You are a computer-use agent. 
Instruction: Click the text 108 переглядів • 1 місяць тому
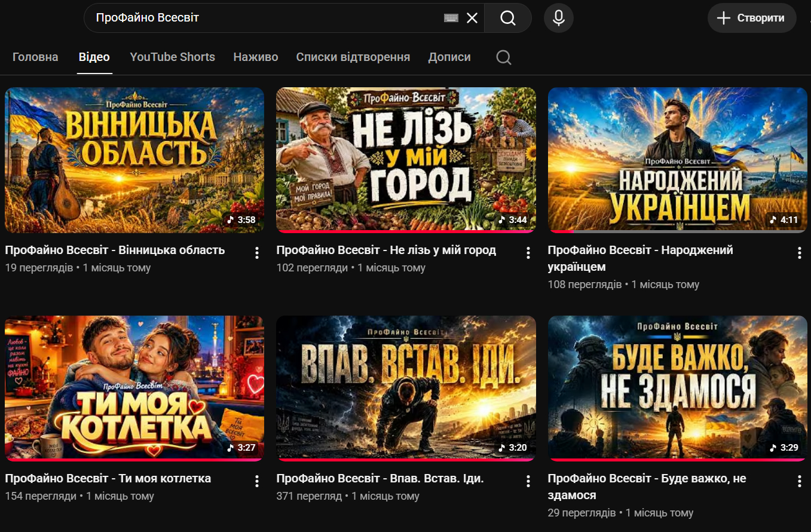click(623, 285)
